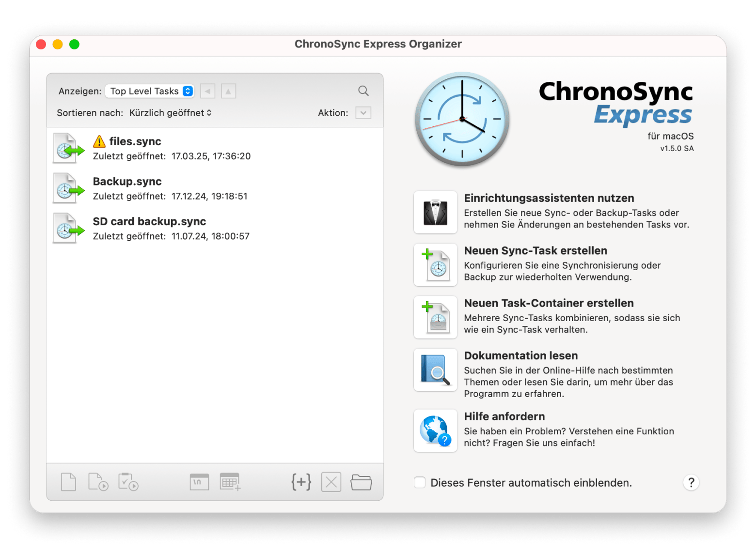Viewport: 756px width, 552px height.
Task: Click the clipboard-with-play icon in the bottom toolbar
Action: 128,482
